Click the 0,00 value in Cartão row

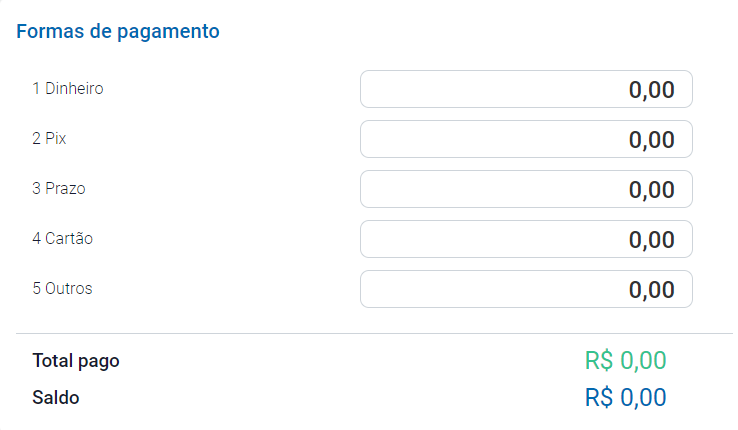[x=652, y=240]
